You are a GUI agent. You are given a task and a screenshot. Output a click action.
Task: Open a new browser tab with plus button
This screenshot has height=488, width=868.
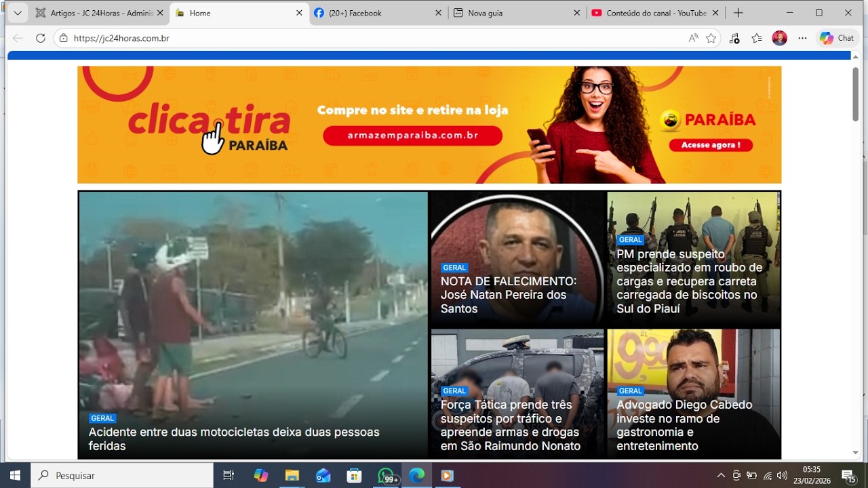(738, 13)
